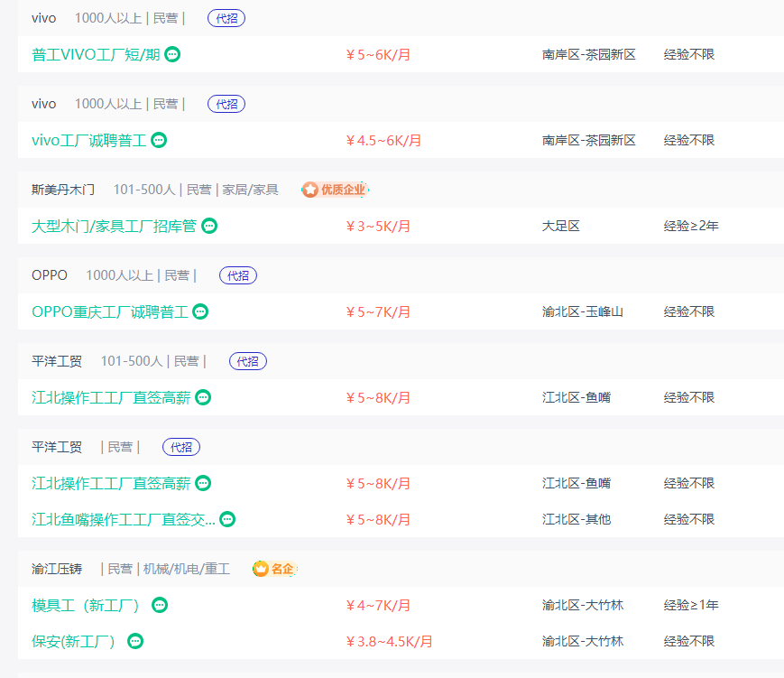Open job link vivo工厂诚聘普工
Screen dimensions: 784x678
[x=88, y=140]
